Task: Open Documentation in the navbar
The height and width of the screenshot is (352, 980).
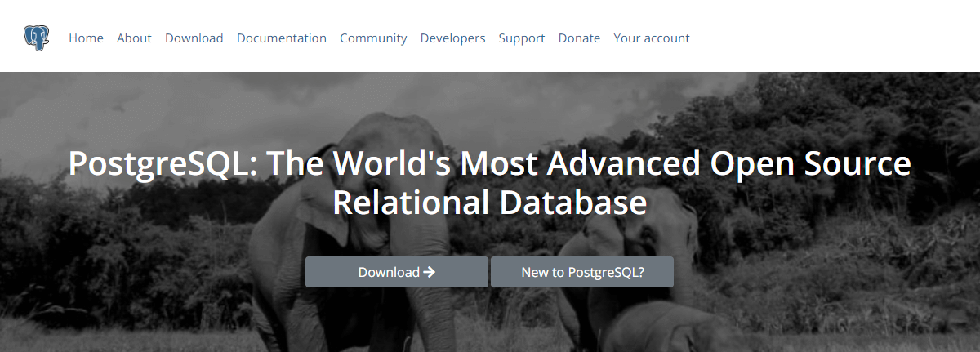Action: pos(282,38)
